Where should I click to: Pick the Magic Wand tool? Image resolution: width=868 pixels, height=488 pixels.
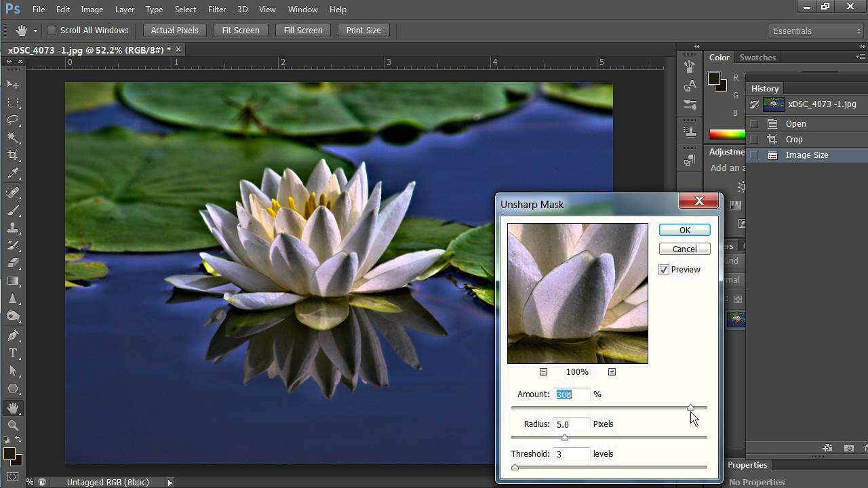tap(13, 138)
